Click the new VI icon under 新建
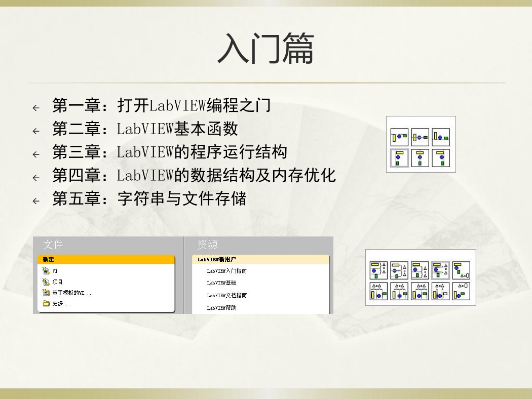 point(46,270)
